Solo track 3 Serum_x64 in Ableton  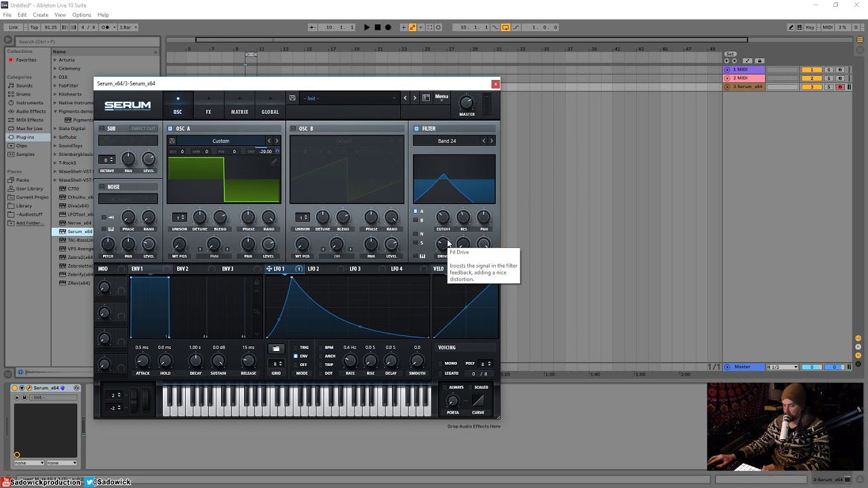tap(829, 87)
